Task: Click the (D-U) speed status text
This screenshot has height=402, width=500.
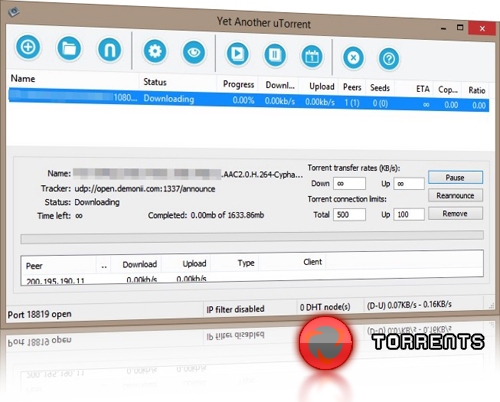Action: pos(409,304)
